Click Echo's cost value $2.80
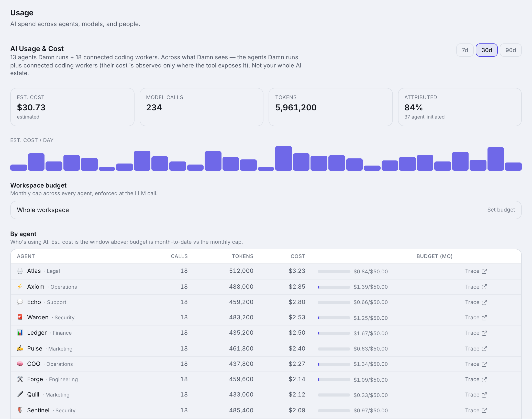 tap(297, 302)
